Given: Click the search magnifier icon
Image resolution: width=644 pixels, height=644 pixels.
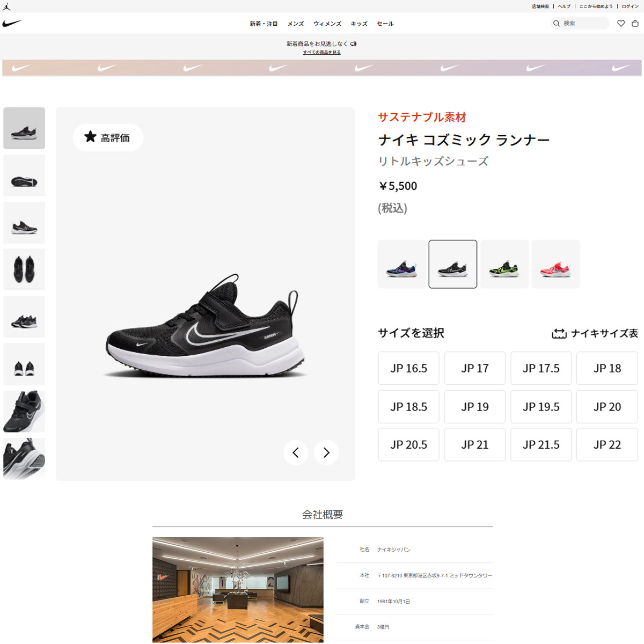Looking at the screenshot, I should tap(557, 23).
